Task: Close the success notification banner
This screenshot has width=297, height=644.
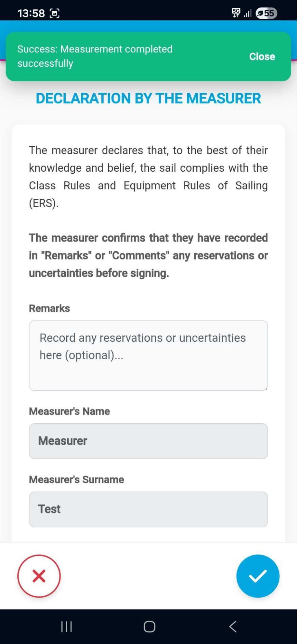Action: 262,56
